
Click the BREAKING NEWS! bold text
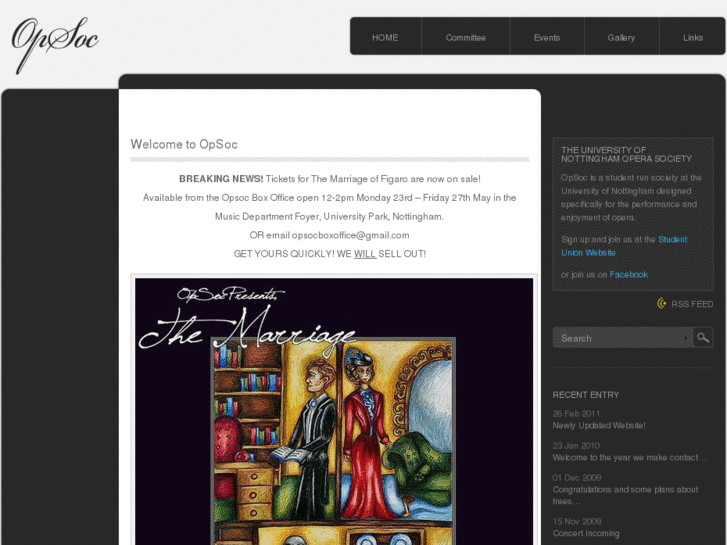(x=221, y=179)
